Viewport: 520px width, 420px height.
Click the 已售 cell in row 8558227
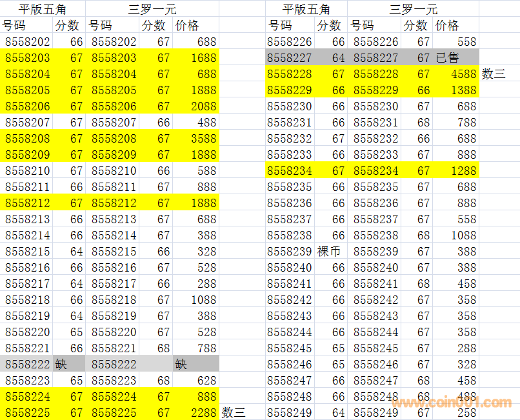pos(455,58)
